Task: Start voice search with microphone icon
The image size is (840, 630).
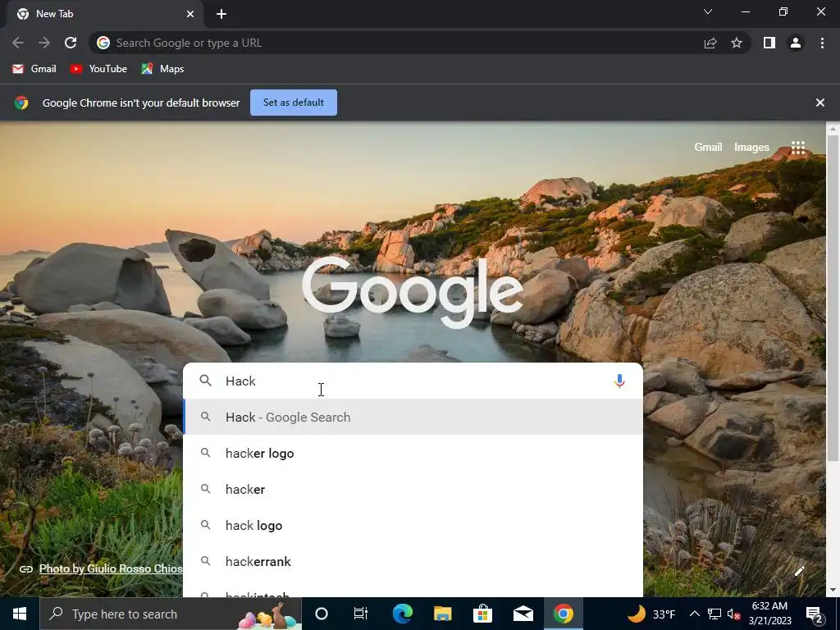Action: click(x=619, y=381)
